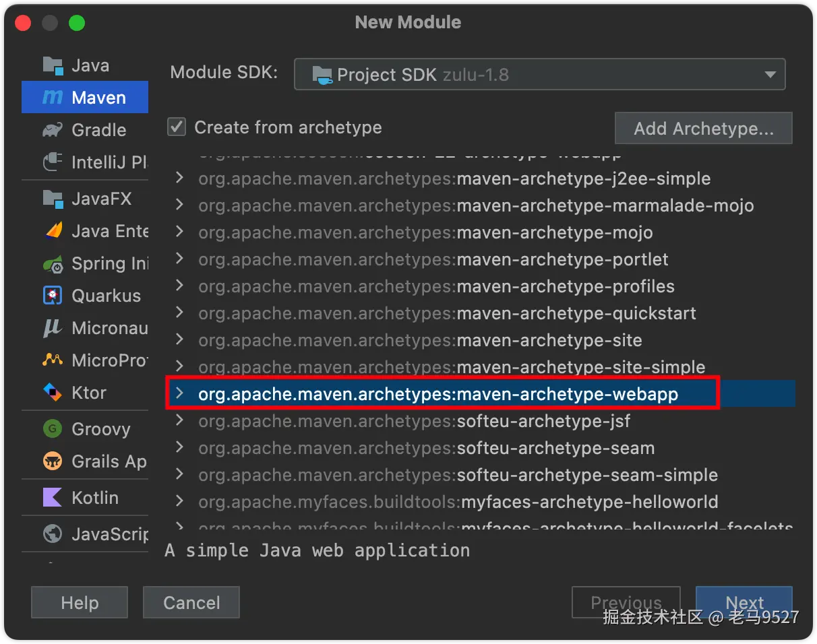The width and height of the screenshot is (817, 644).
Task: Expand maven-archetype-webapp node
Action: coord(179,394)
